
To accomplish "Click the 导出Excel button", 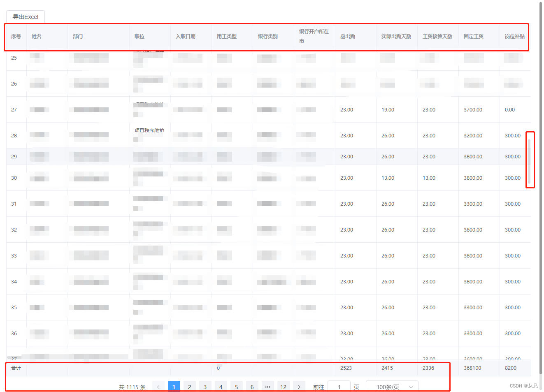I will [26, 17].
